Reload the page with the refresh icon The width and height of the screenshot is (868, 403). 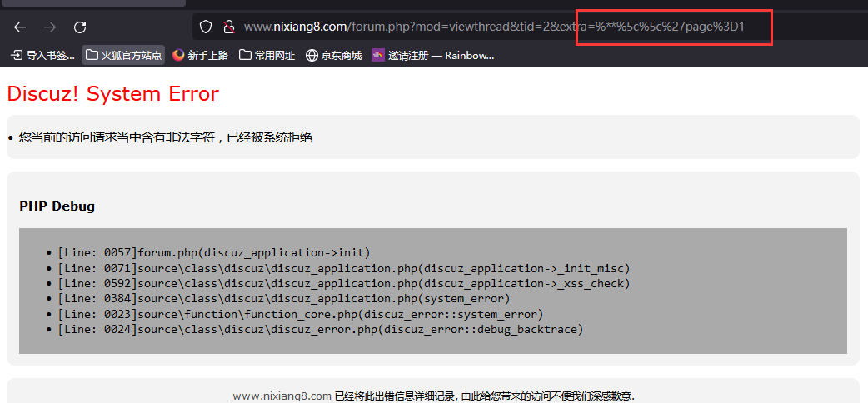click(80, 27)
